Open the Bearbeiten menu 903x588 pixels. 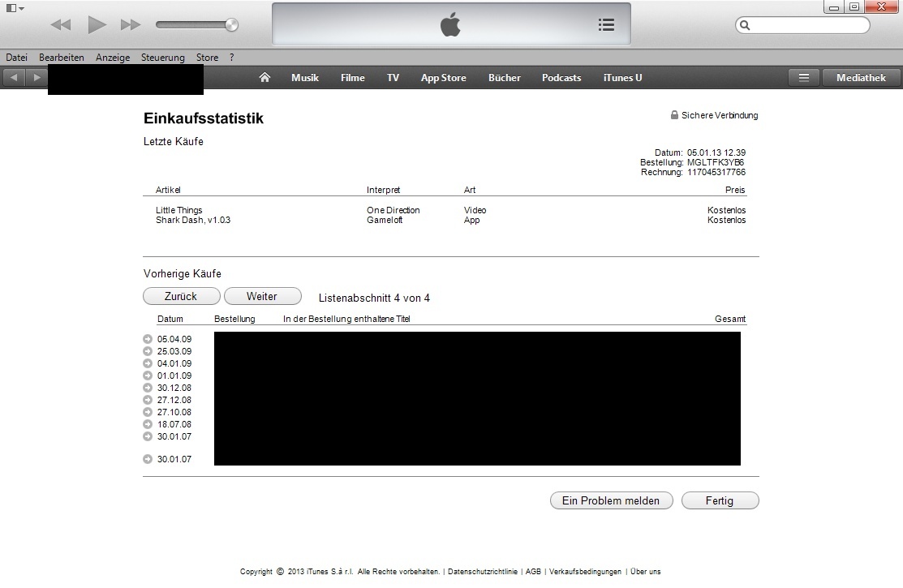coord(62,58)
